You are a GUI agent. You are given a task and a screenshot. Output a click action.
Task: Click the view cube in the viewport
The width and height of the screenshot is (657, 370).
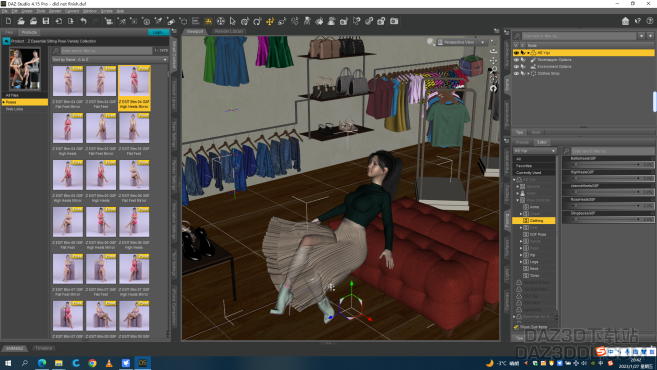(x=471, y=65)
